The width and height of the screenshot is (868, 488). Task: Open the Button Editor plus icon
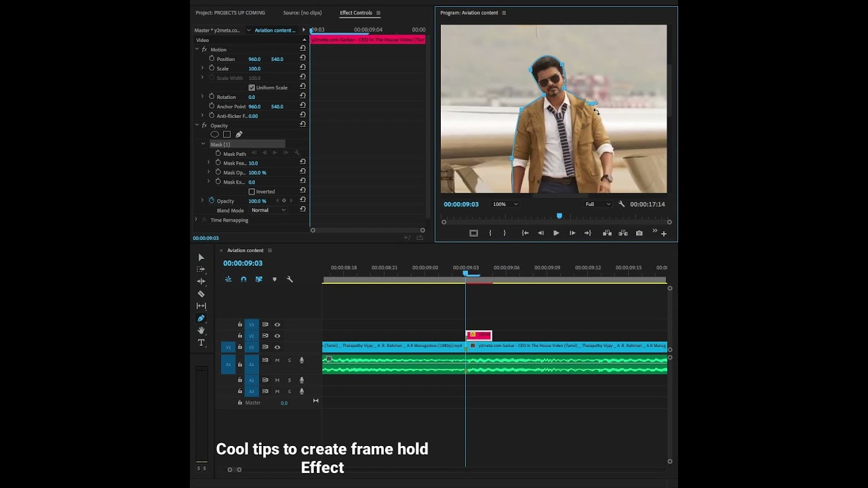(x=664, y=233)
